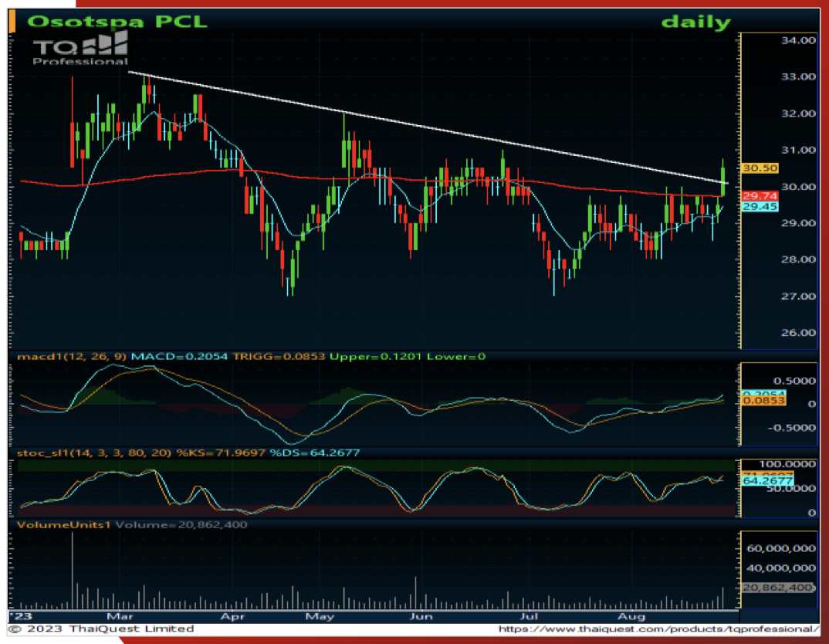Screen dimensions: 829x644
Task: Click the May label on time axis
Action: [x=320, y=616]
